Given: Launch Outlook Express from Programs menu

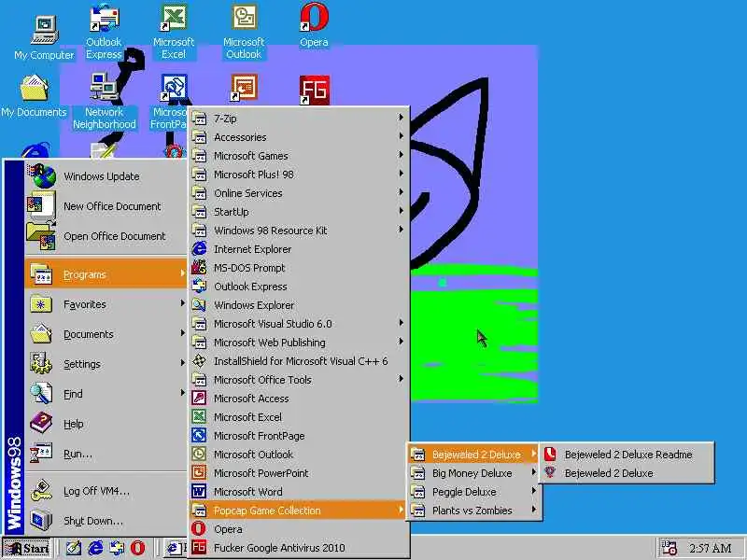Looking at the screenshot, I should click(298, 287).
